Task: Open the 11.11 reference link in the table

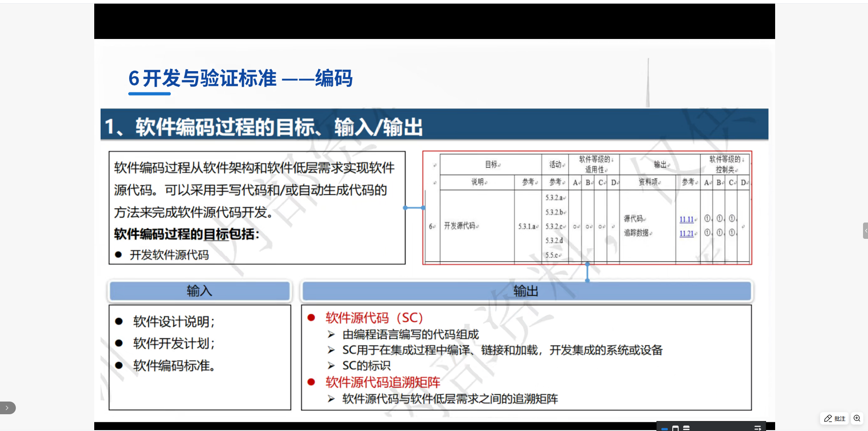Action: tap(686, 219)
